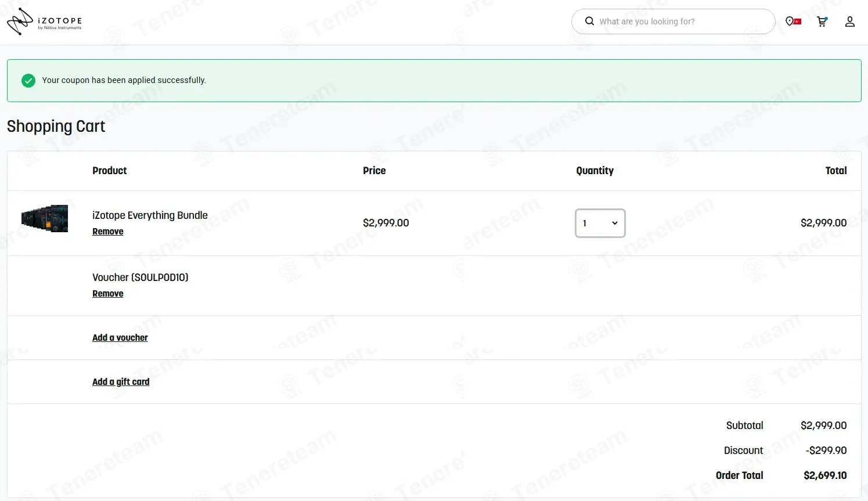Click the 'Add a voucher' link
868x501 pixels.
click(120, 338)
